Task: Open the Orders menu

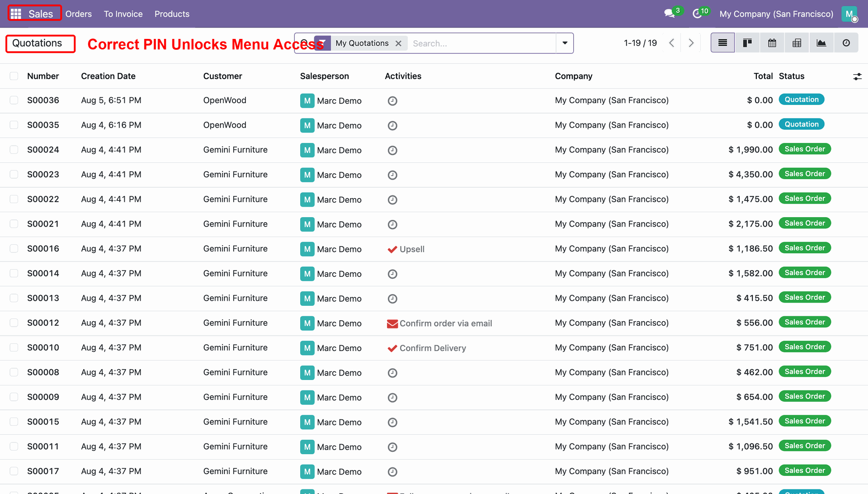Action: click(x=79, y=14)
